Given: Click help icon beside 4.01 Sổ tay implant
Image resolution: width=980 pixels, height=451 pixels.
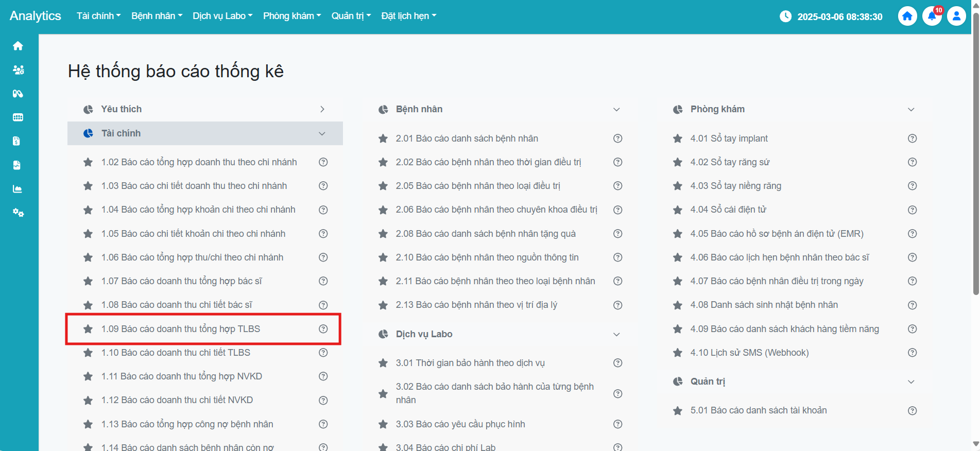Looking at the screenshot, I should coord(912,138).
